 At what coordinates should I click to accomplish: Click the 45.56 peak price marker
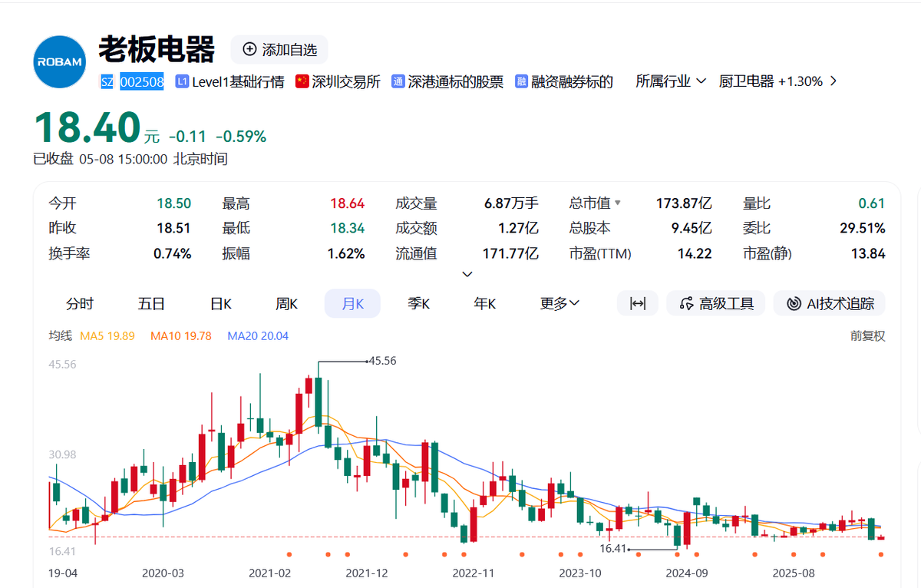[x=382, y=361]
